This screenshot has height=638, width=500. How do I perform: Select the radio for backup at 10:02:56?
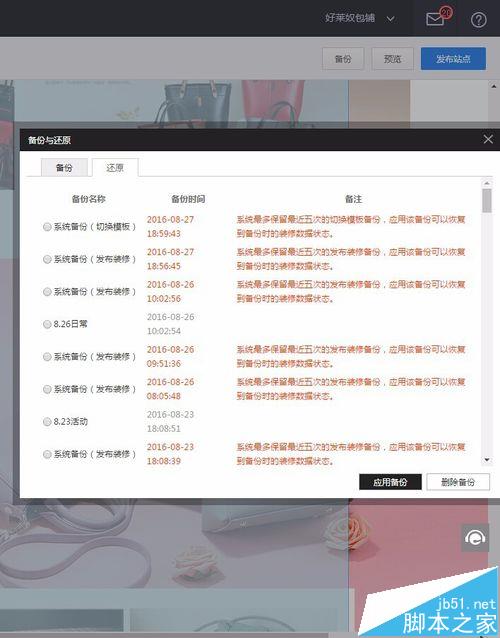coord(47,292)
